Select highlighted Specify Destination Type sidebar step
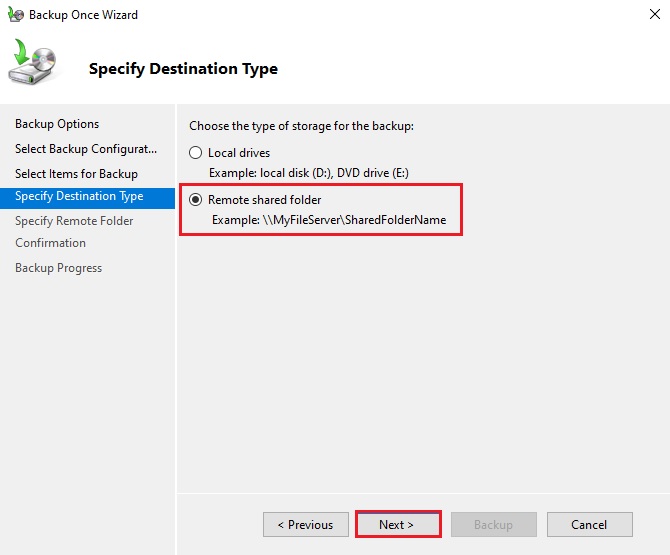Viewport: 670px width, 555px height. [x=79, y=196]
